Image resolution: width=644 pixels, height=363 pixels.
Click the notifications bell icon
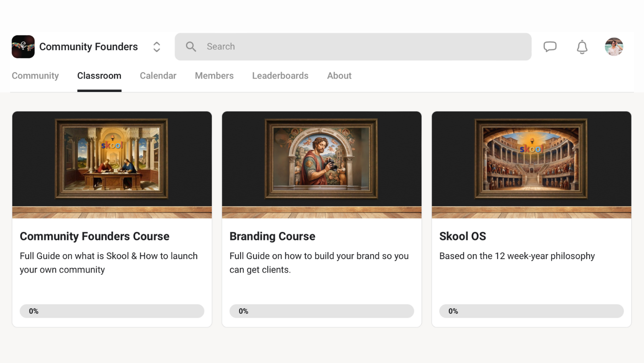click(581, 46)
